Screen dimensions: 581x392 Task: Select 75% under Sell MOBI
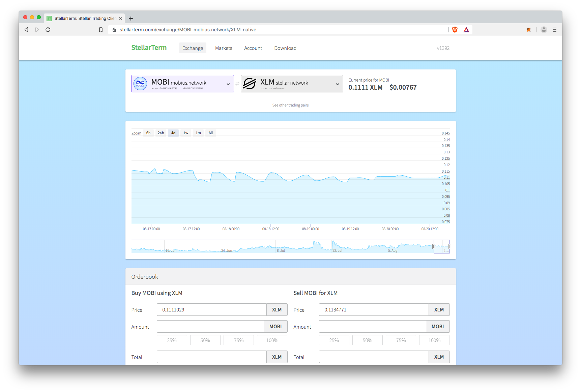(401, 340)
